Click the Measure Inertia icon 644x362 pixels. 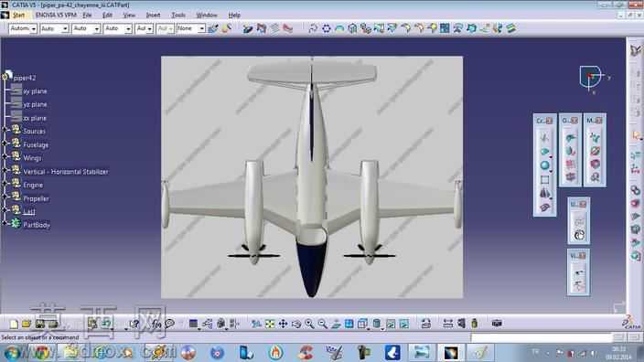click(475, 324)
